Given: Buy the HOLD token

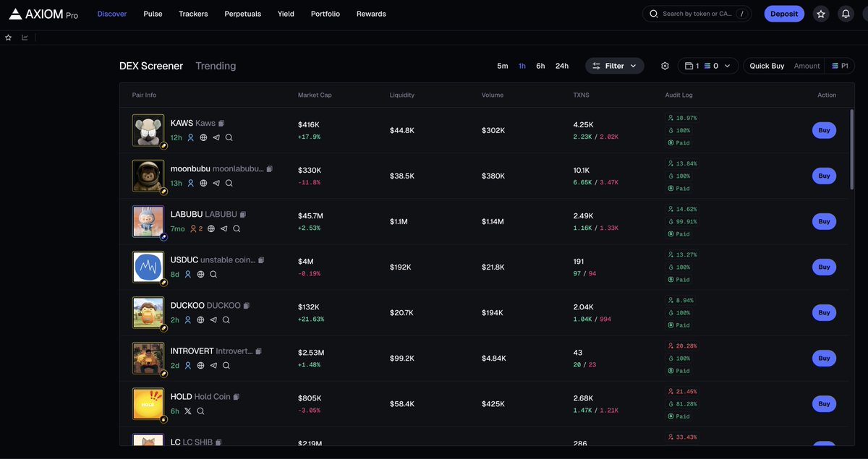Looking at the screenshot, I should (824, 403).
